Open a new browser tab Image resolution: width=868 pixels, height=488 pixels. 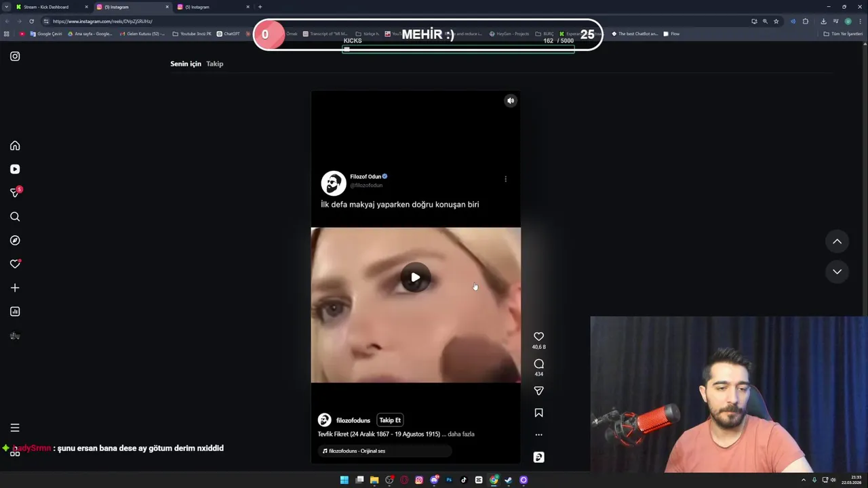pos(260,7)
